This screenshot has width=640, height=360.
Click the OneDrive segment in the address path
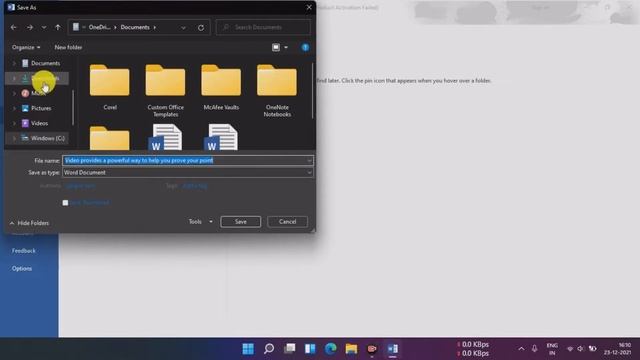tap(100, 27)
